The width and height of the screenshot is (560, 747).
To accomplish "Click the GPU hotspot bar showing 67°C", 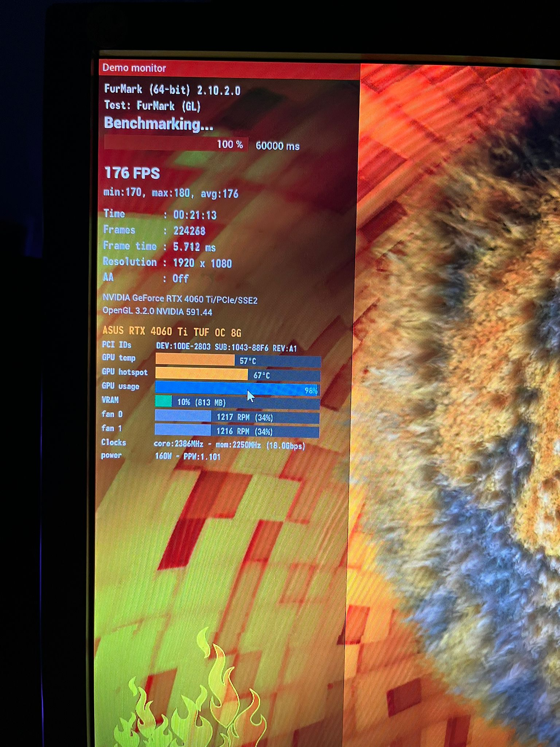I will point(238,374).
